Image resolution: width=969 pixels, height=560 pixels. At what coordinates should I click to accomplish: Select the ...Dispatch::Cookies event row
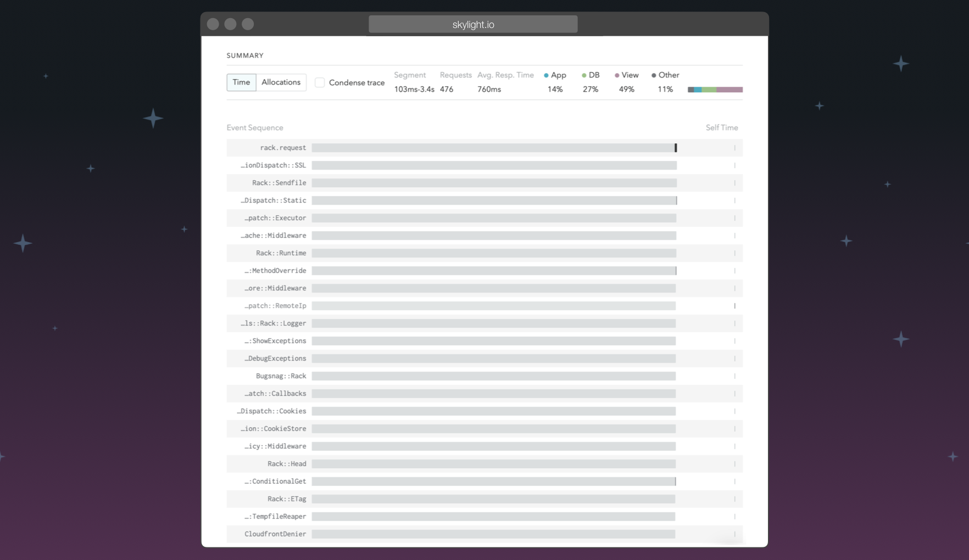click(484, 411)
